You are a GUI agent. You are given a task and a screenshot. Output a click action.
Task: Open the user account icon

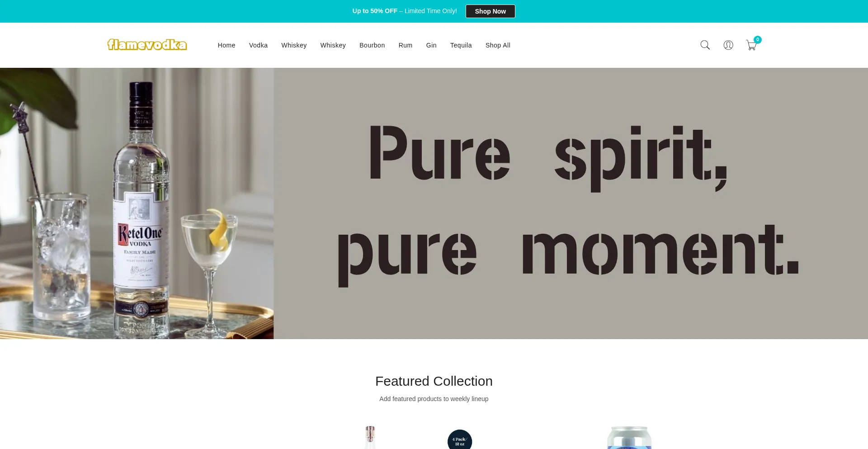(728, 45)
